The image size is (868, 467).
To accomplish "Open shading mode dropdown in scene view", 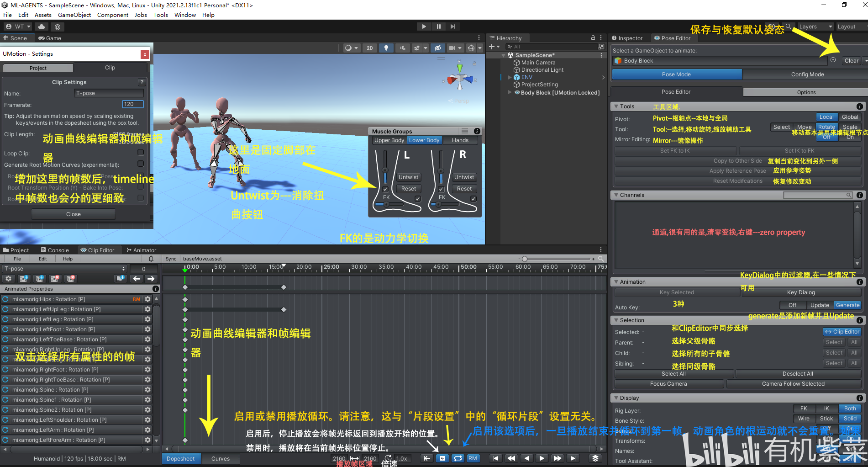I will click(x=351, y=48).
